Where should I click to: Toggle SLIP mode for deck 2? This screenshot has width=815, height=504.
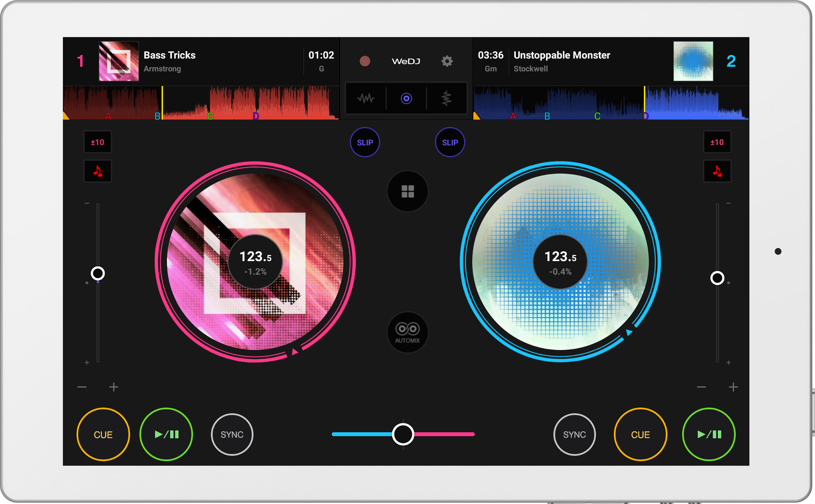coord(450,142)
